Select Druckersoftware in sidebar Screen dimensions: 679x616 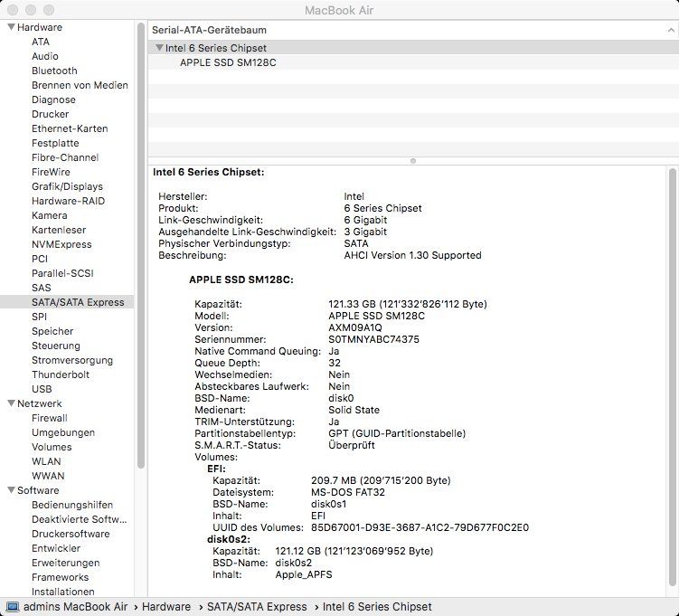(x=71, y=534)
